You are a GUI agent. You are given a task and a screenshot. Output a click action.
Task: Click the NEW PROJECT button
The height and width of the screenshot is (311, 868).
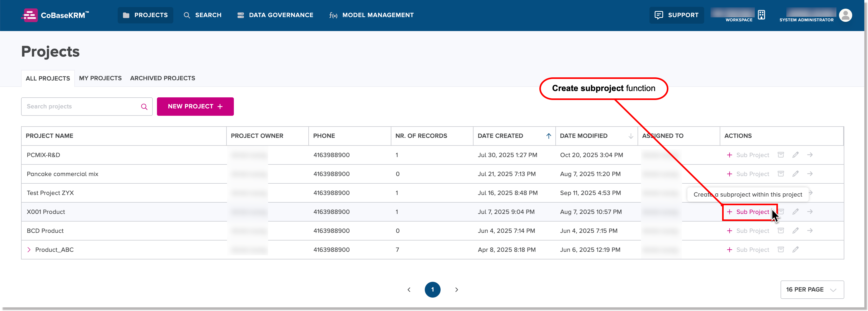[x=195, y=106]
